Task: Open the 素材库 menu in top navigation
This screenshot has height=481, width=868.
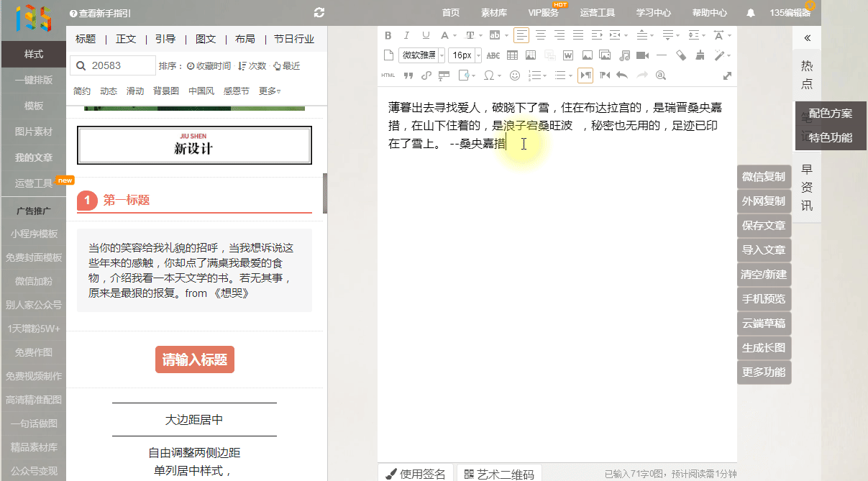Action: 494,13
